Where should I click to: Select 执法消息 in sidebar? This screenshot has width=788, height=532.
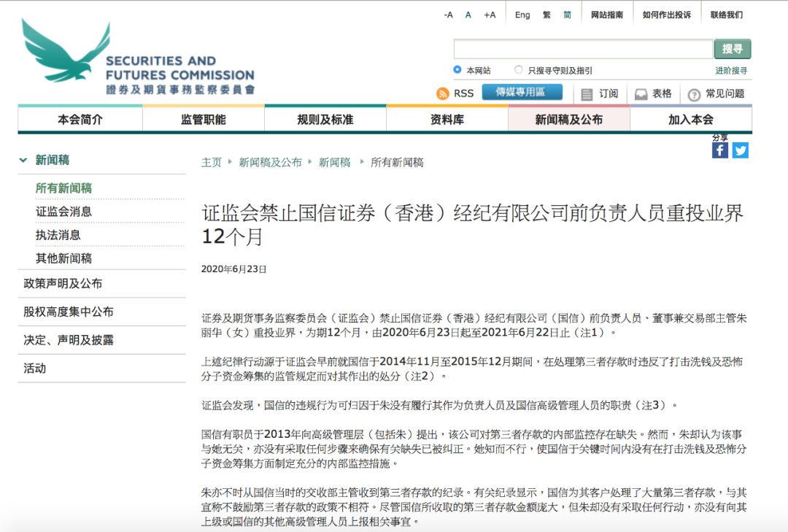pyautogui.click(x=58, y=235)
